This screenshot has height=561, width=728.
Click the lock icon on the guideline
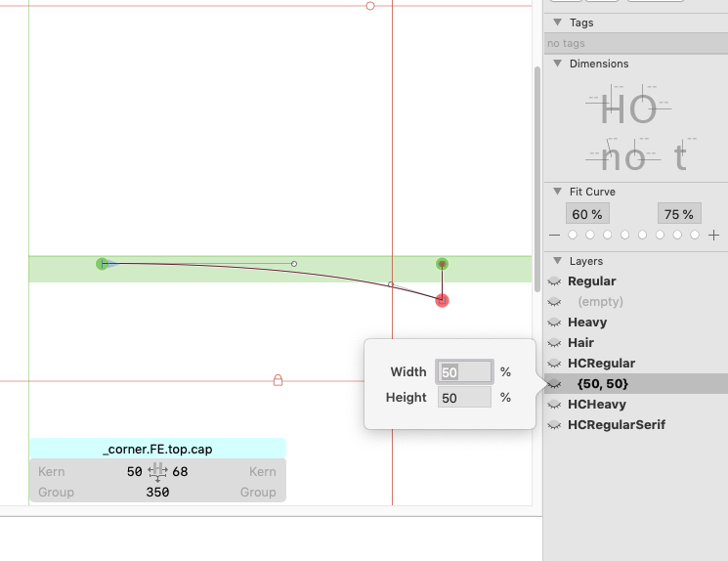pos(278,380)
